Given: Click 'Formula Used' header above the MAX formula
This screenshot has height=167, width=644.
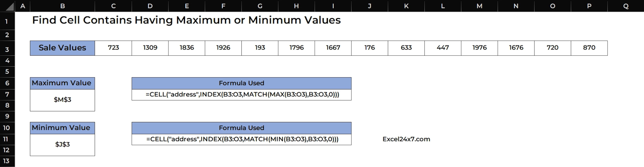Looking at the screenshot, I should (241, 83).
